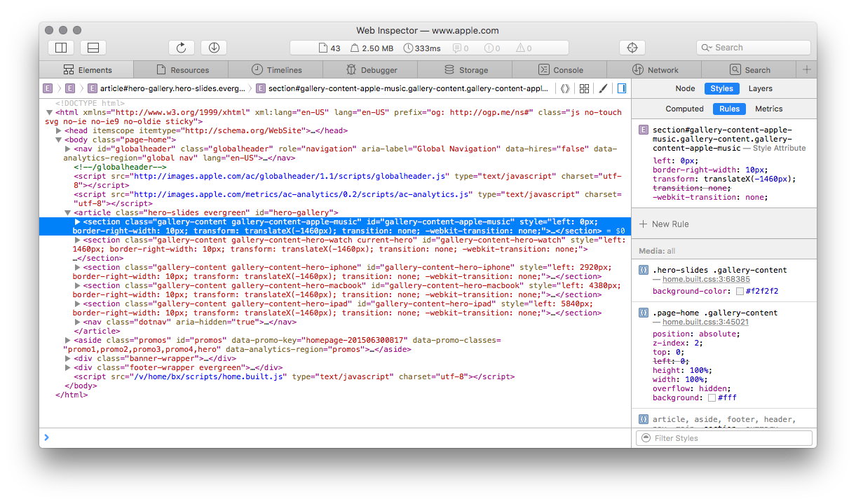This screenshot has width=856, height=504.
Task: Collapse the html root element
Action: point(49,112)
